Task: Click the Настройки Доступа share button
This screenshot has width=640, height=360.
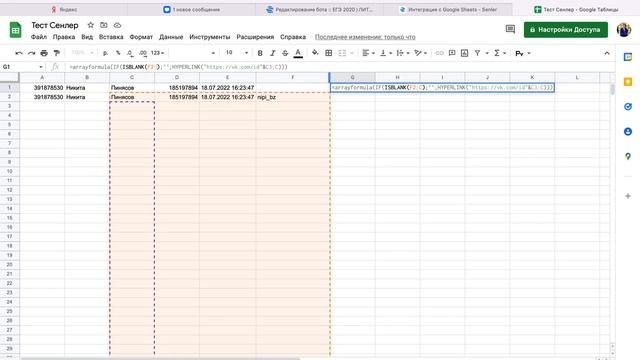Action: (566, 29)
